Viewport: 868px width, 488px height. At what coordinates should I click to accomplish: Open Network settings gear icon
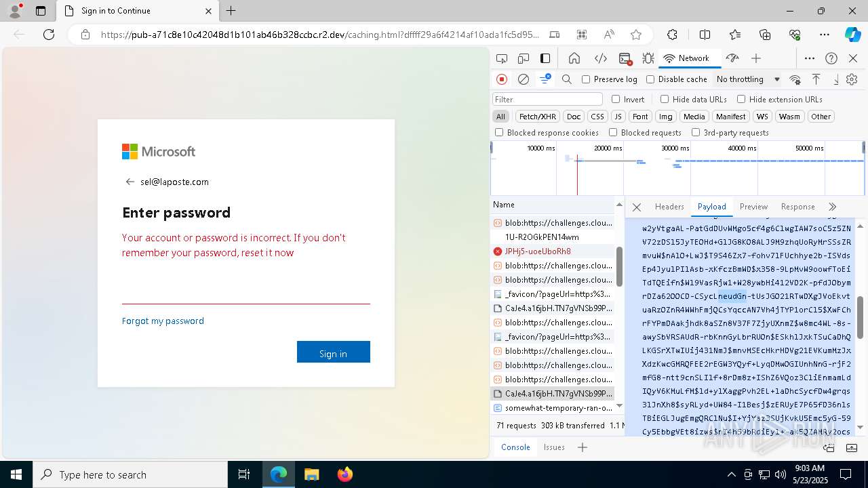(852, 79)
